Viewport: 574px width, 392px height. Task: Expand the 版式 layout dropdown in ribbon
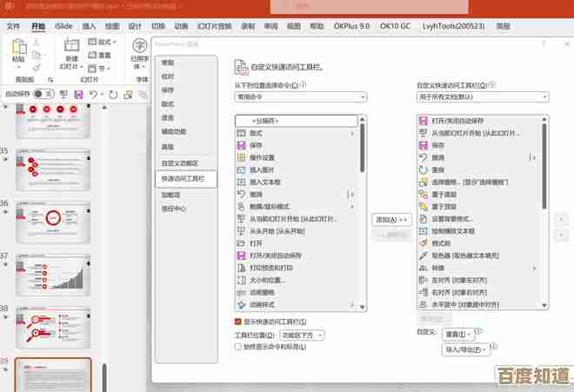(102, 42)
